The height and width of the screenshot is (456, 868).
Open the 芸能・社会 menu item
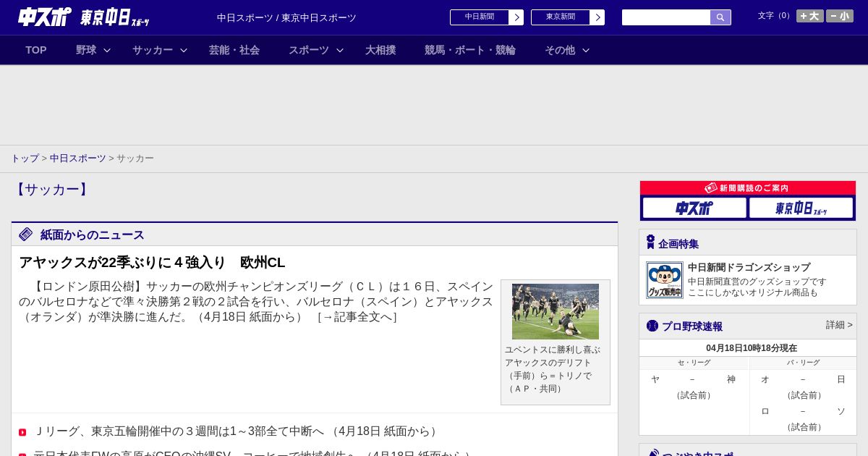point(234,50)
